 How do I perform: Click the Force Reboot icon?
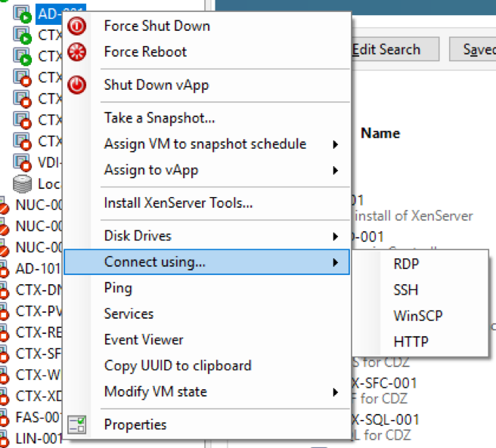click(77, 52)
